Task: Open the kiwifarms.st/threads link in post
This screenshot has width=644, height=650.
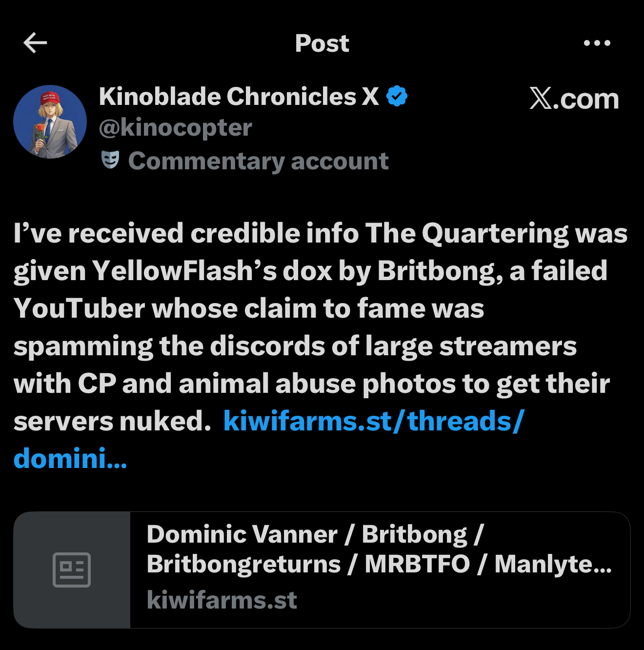Action: point(374,421)
